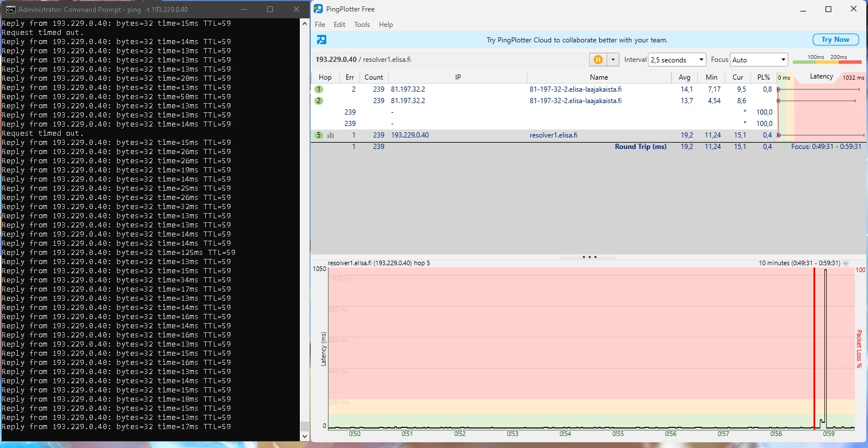Click the Focus: 0:49:31 - 0:59:31 text
The width and height of the screenshot is (868, 448).
[x=826, y=147]
